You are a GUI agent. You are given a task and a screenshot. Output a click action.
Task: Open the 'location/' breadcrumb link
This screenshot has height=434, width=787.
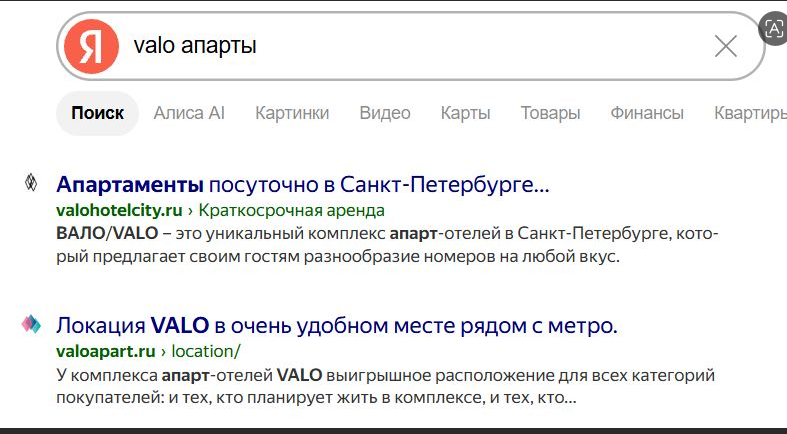click(206, 351)
